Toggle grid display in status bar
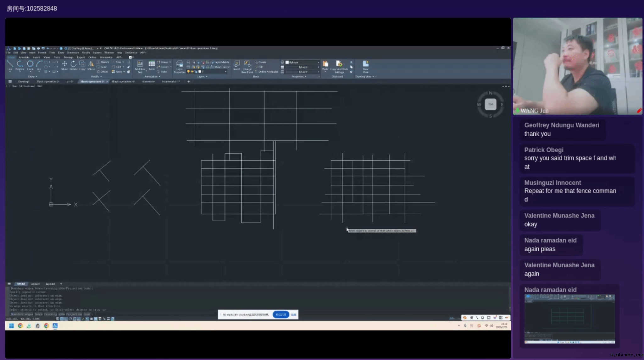 point(62,319)
